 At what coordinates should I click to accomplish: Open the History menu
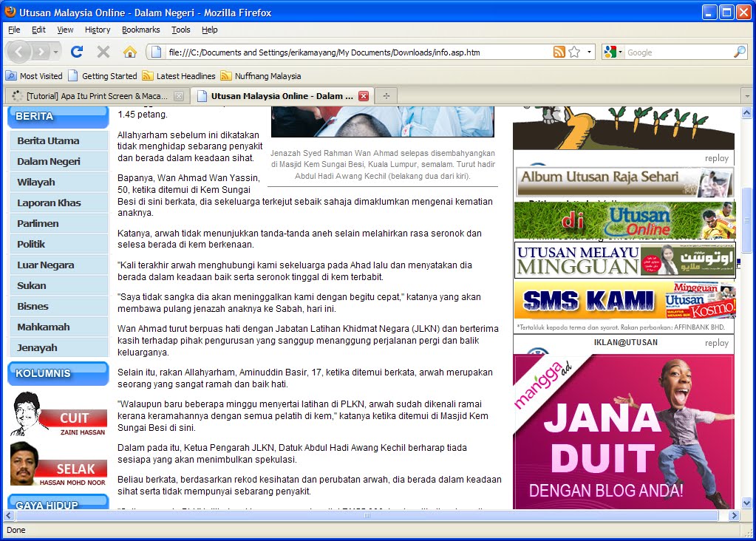[x=98, y=30]
